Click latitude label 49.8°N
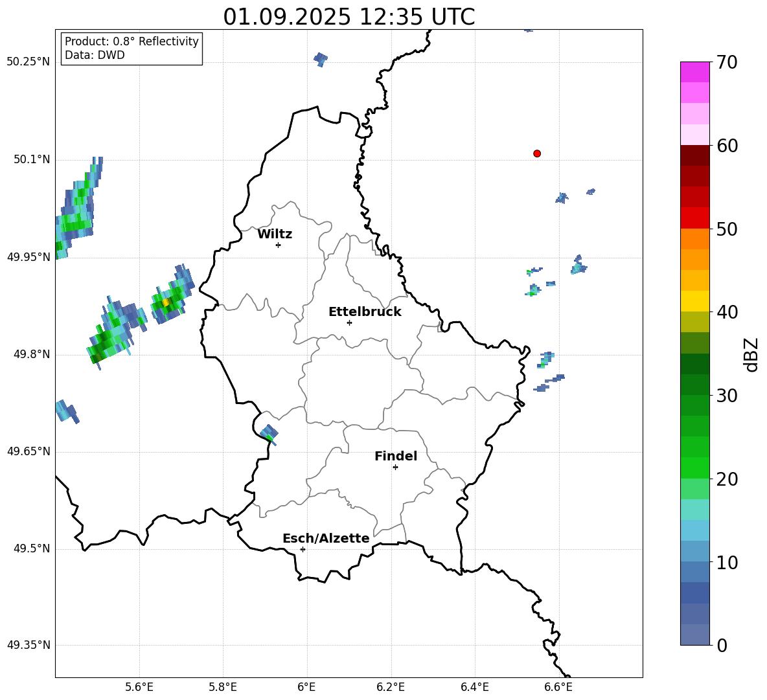The width and height of the screenshot is (767, 700). 32,354
